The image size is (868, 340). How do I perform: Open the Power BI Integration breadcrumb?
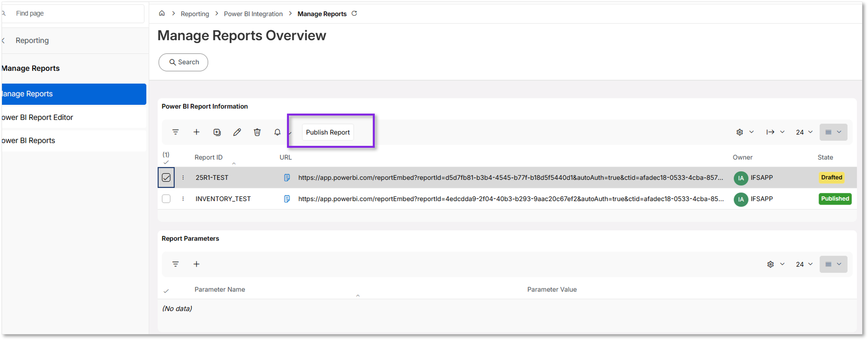(253, 14)
